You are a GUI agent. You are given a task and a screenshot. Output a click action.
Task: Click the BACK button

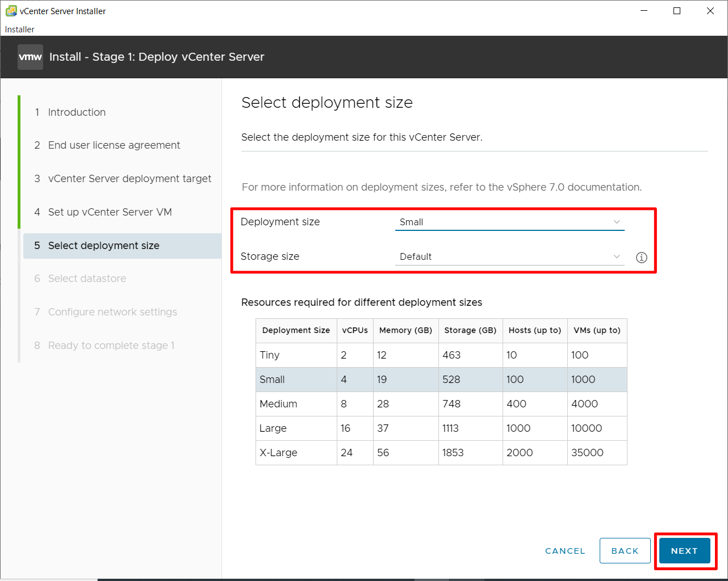pos(625,551)
